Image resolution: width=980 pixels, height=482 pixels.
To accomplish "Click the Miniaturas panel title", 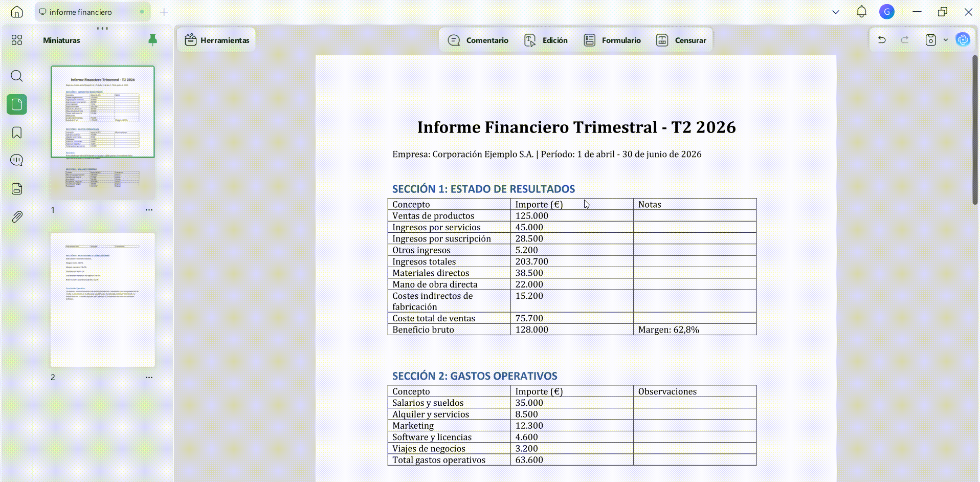I will 61,40.
